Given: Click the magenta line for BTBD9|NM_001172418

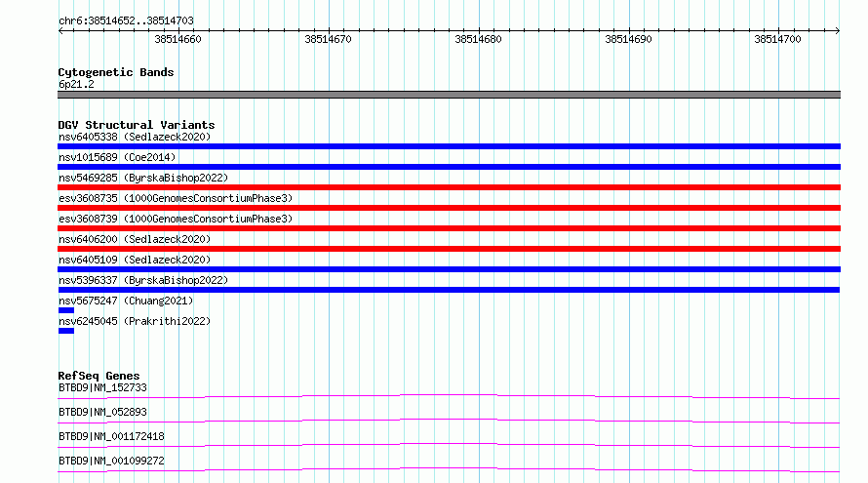Looking at the screenshot, I should (449, 445).
